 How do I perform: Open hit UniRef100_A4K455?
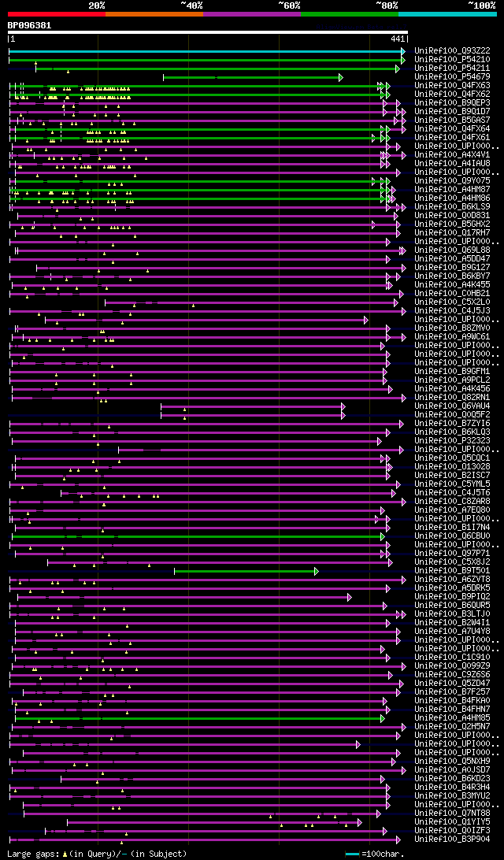[453, 284]
